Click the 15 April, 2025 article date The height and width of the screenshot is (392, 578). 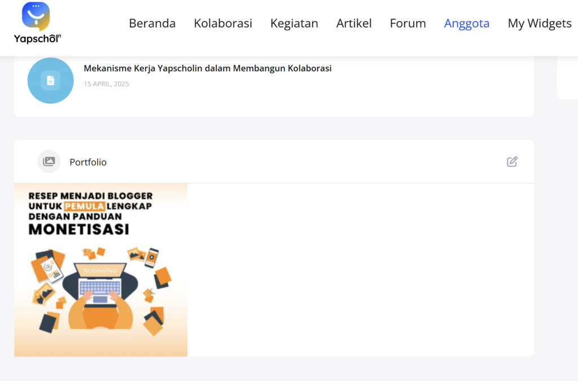tap(106, 84)
